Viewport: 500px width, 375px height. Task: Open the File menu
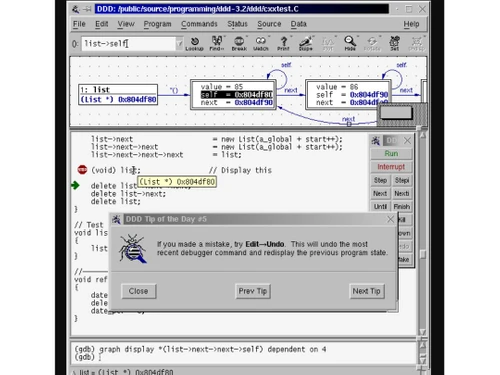79,24
